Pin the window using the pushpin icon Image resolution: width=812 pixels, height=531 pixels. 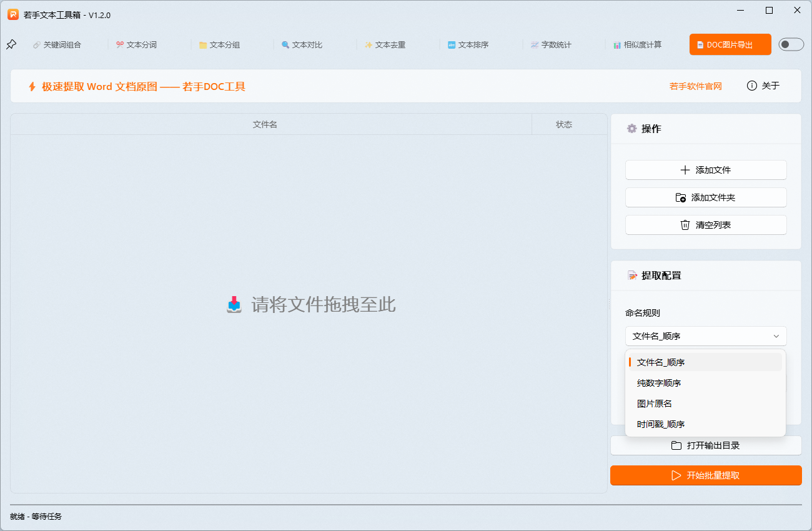(11, 44)
